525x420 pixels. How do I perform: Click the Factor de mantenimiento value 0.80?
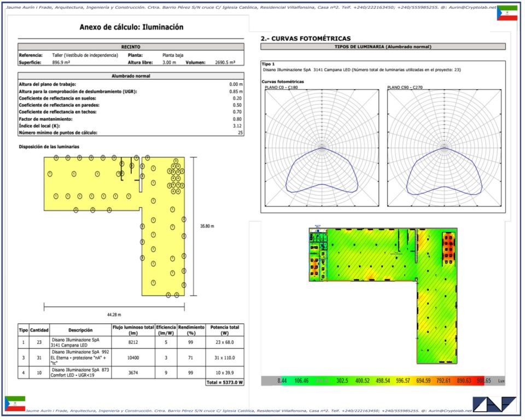coord(237,119)
